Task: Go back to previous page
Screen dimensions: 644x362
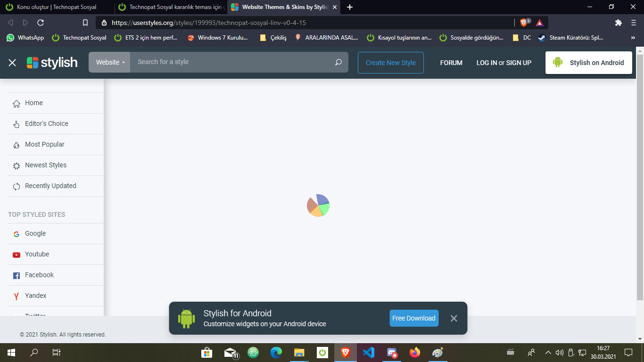Action: [10, 23]
